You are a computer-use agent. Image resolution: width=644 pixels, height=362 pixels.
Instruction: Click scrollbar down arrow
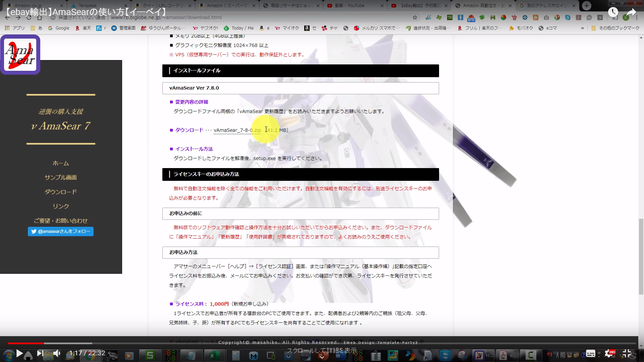(x=641, y=346)
